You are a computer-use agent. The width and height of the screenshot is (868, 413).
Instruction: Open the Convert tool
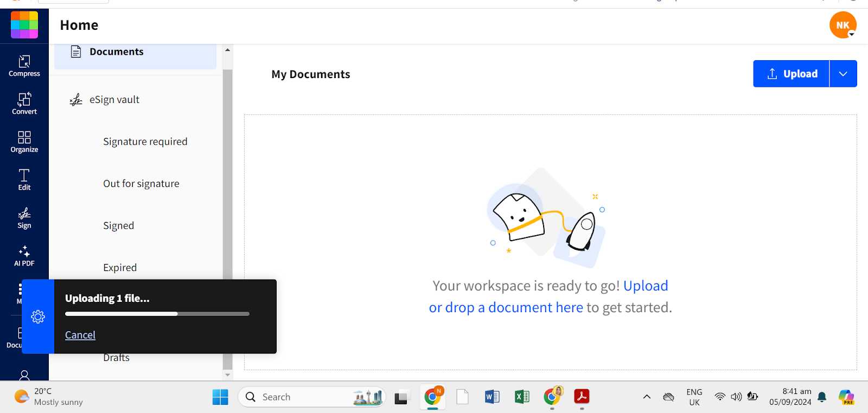pos(24,104)
